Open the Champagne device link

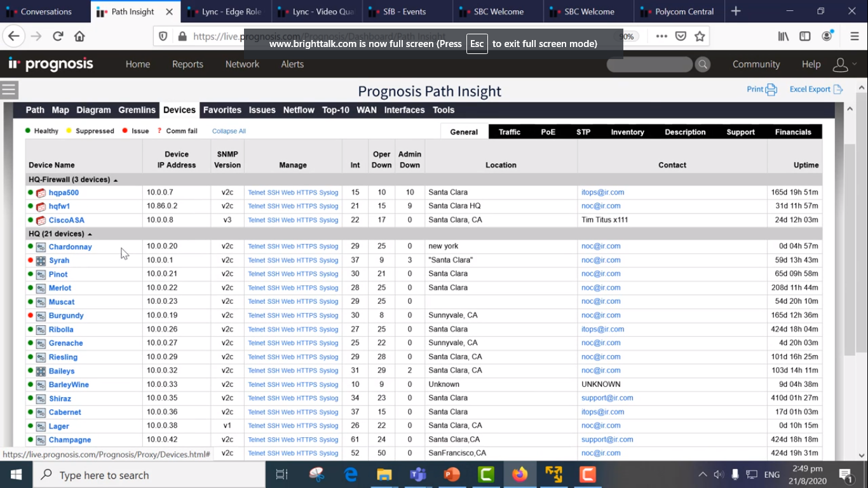70,440
